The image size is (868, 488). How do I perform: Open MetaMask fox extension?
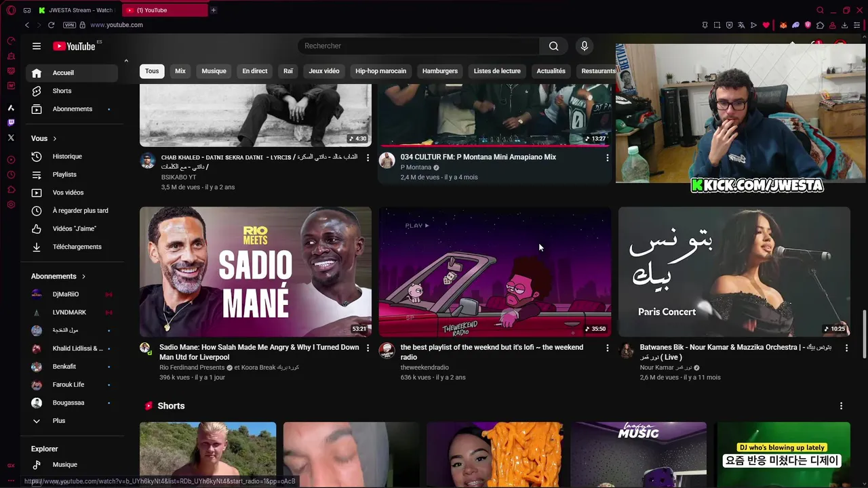(x=783, y=25)
